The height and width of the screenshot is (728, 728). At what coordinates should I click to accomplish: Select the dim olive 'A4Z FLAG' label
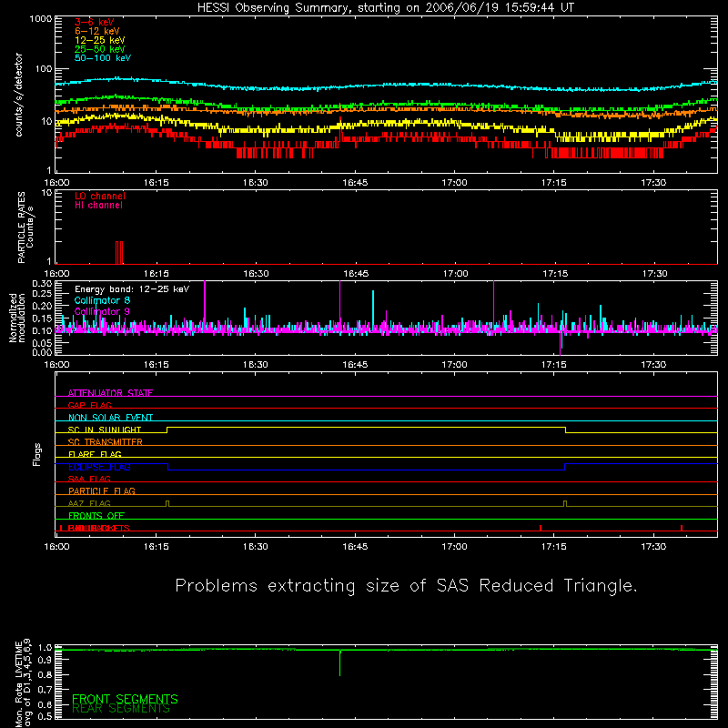pos(89,503)
